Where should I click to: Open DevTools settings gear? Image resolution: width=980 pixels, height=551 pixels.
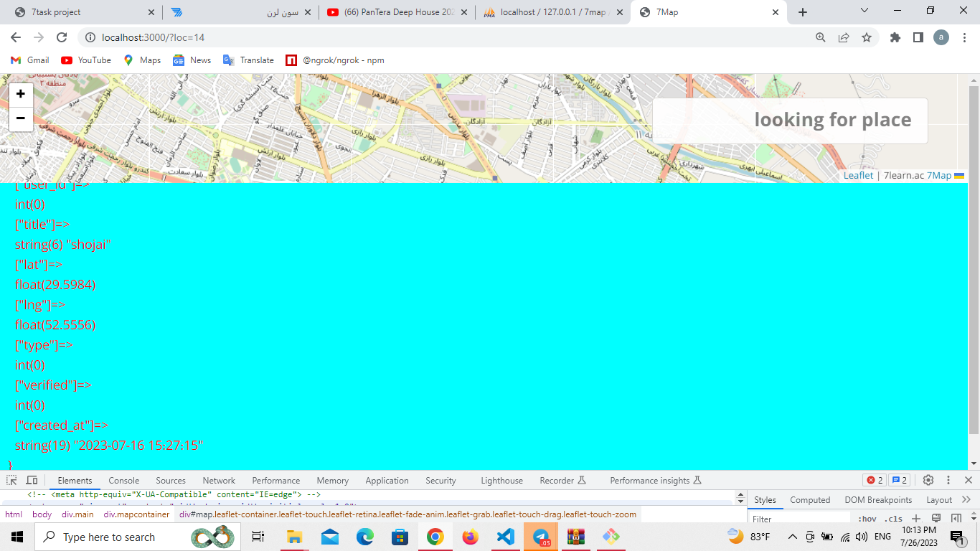(x=928, y=481)
